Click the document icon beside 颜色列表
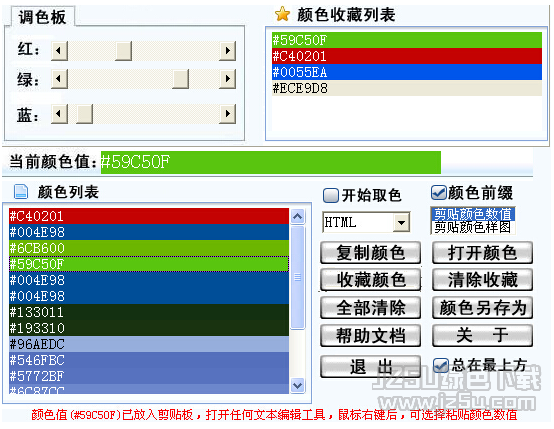The image size is (554, 429). click(x=21, y=192)
